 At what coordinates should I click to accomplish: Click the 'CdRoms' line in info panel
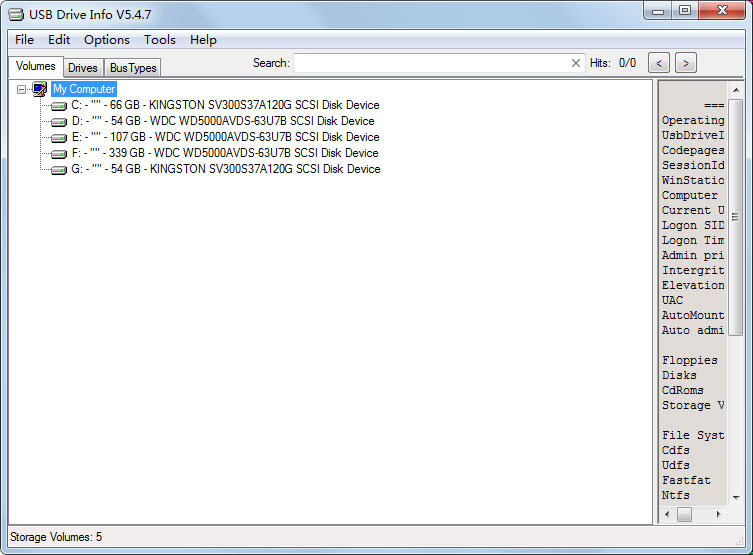click(682, 390)
